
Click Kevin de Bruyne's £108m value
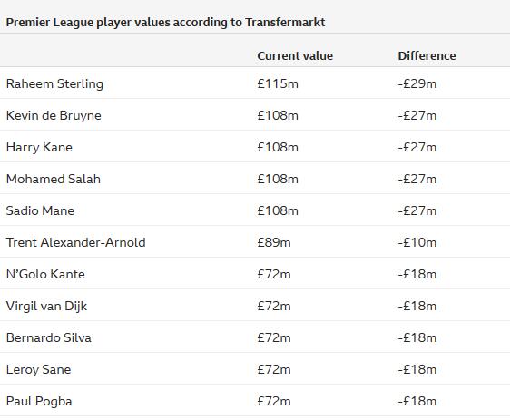tap(278, 115)
